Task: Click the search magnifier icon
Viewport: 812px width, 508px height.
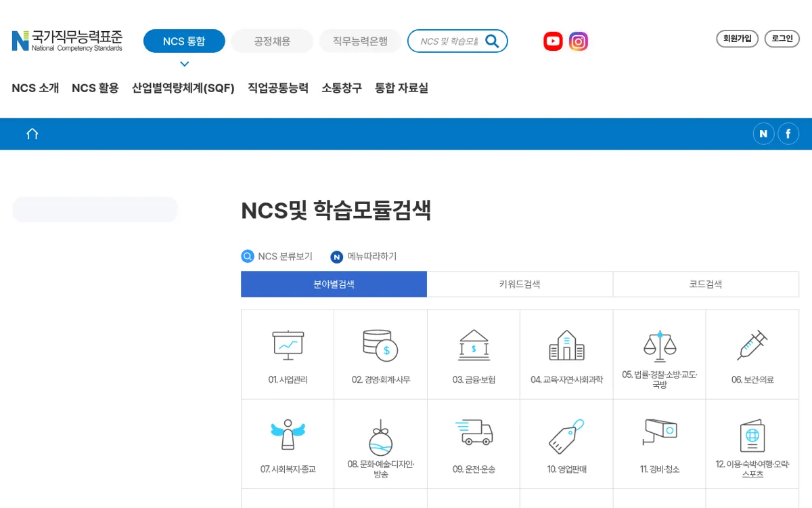Action: click(492, 41)
